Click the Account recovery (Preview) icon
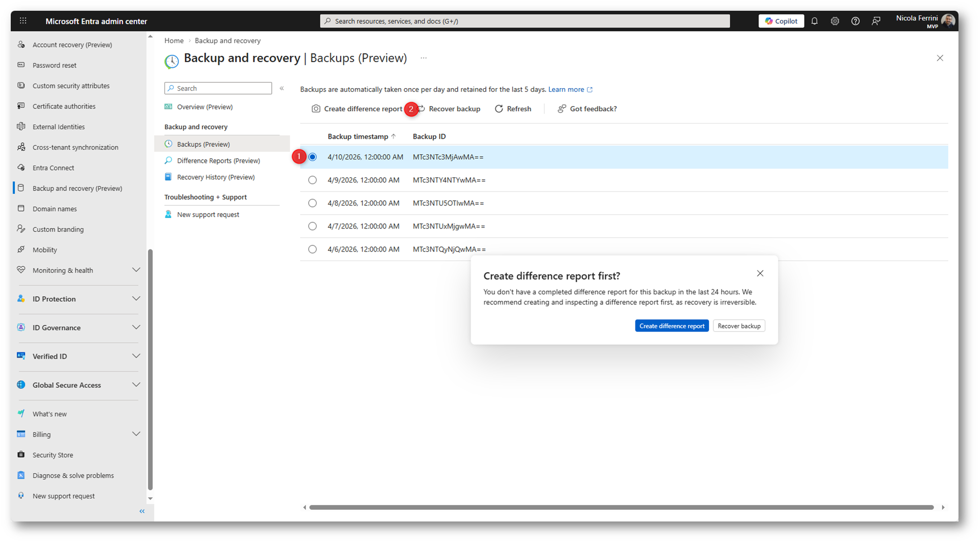The width and height of the screenshot is (980, 543). coord(21,45)
